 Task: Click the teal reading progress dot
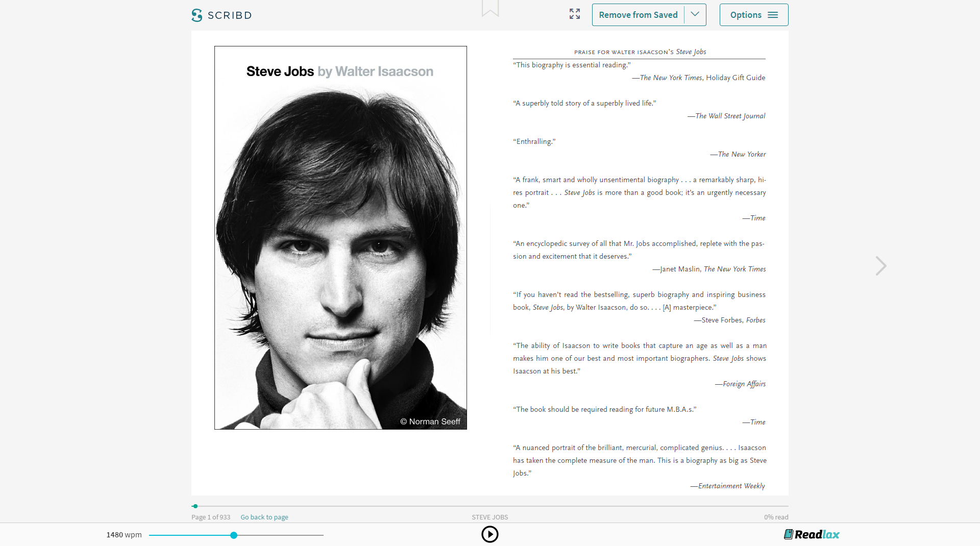[x=195, y=506]
